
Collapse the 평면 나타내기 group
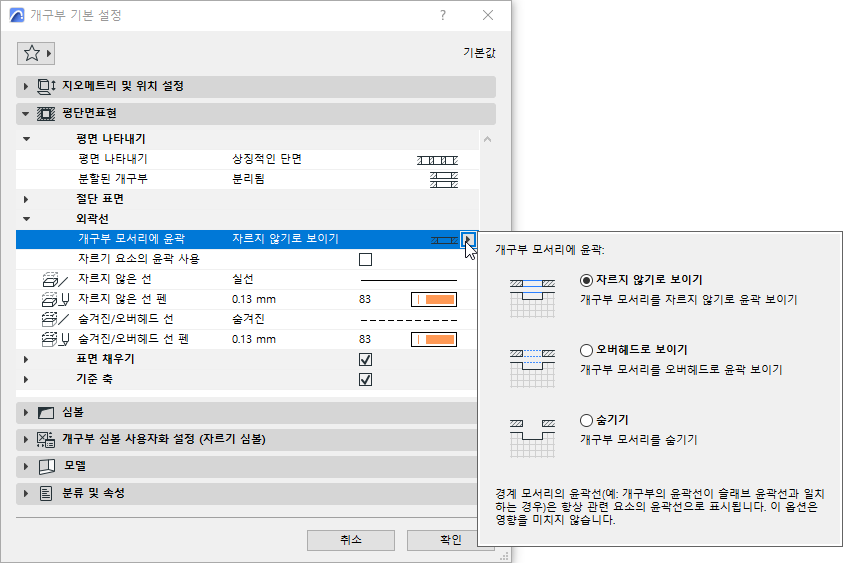(x=26, y=139)
